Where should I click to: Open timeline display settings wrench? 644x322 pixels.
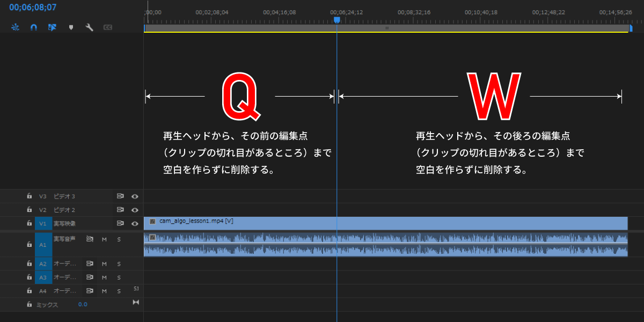pyautogui.click(x=90, y=27)
